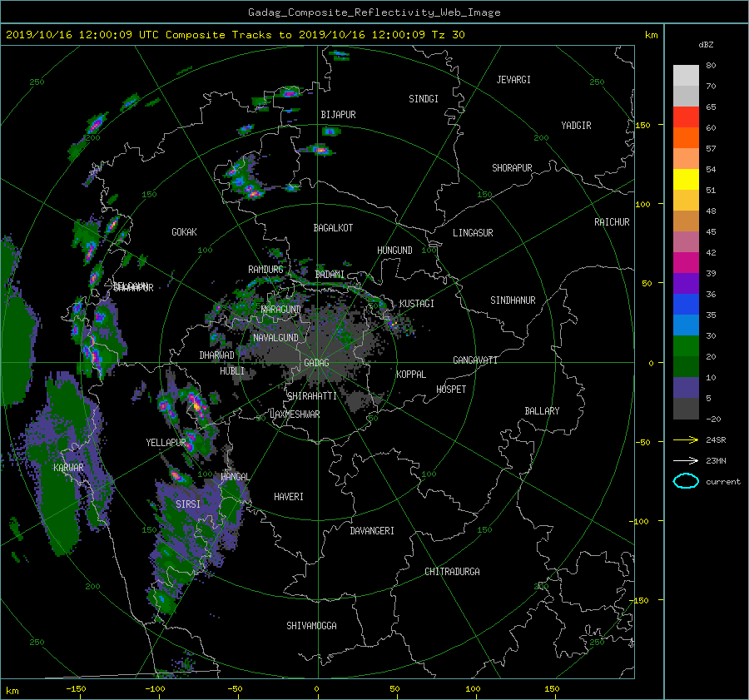Click the LINGASUR city label
The width and height of the screenshot is (749, 700).
click(x=473, y=233)
